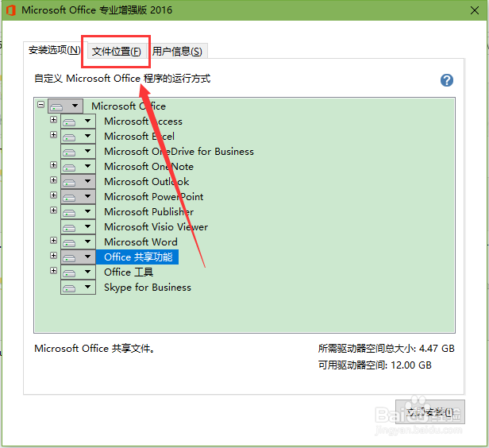Screen dimensions: 489x448
Task: Switch to the 文件位置(F) tab
Action: pyautogui.click(x=116, y=51)
